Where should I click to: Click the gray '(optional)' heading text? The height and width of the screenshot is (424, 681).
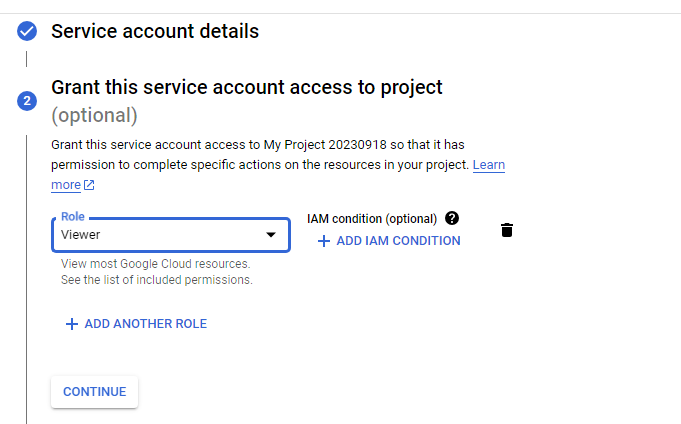coord(94,115)
